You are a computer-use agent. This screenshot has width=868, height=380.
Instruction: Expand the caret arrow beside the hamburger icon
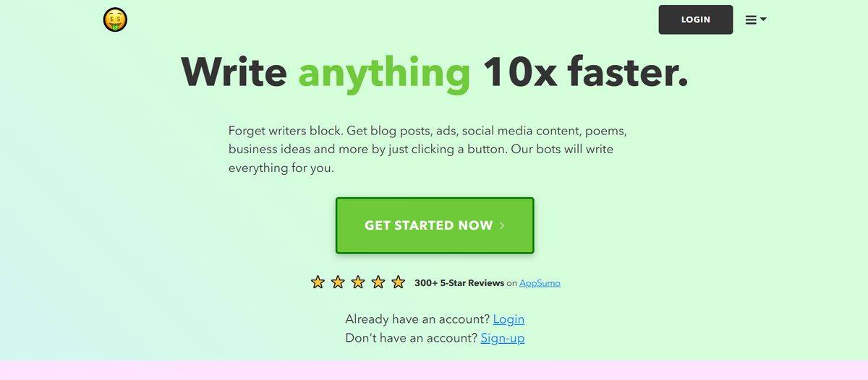coord(763,20)
